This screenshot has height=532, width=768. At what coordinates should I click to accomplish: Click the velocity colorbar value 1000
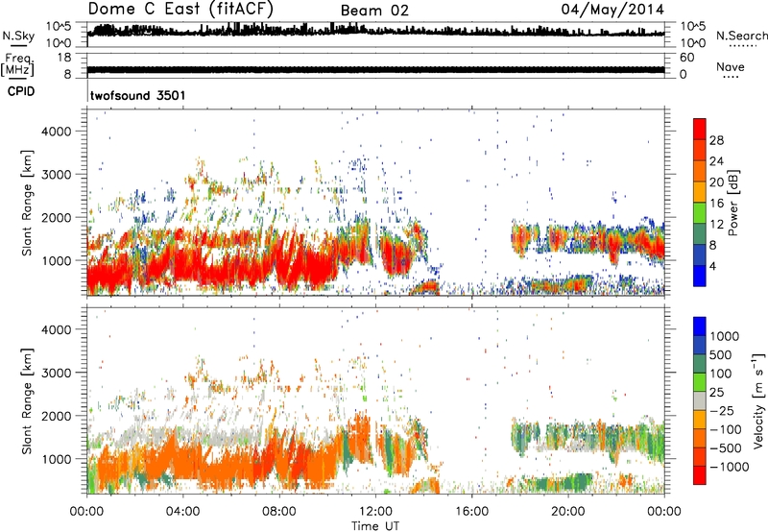tap(725, 336)
